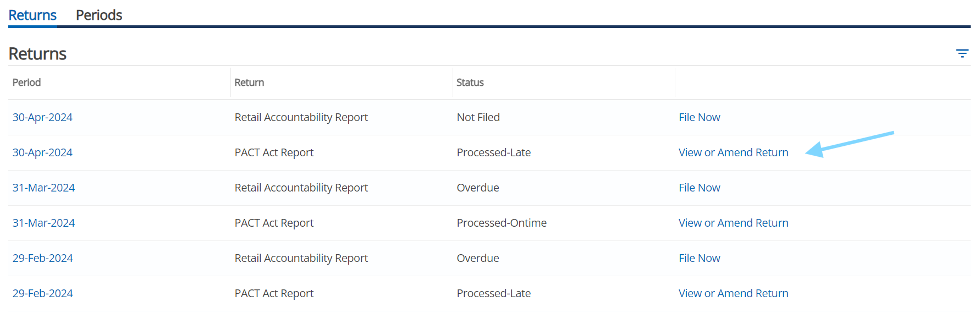Select the Returns tab
This screenshot has width=980, height=312.
coord(32,15)
